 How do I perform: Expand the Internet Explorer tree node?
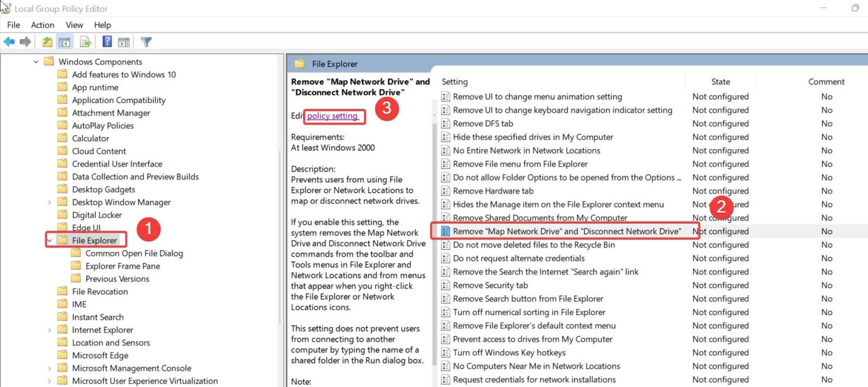tap(48, 329)
